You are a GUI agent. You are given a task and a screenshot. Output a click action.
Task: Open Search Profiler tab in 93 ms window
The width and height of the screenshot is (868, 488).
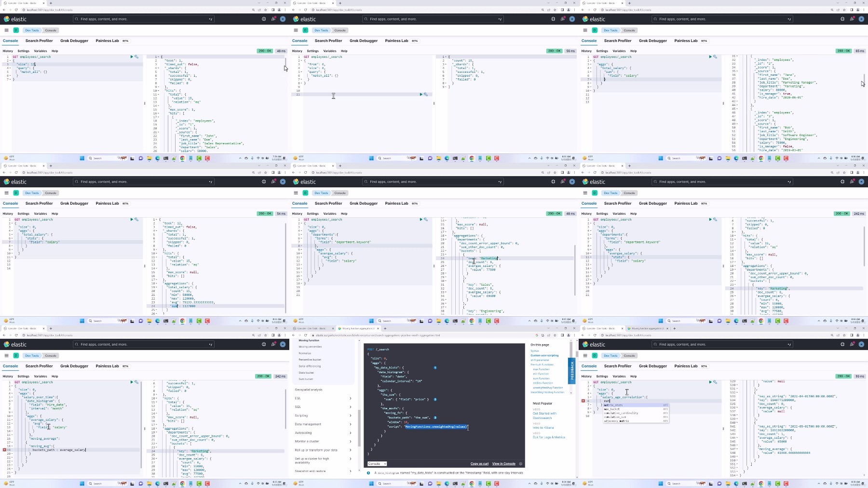(x=618, y=366)
